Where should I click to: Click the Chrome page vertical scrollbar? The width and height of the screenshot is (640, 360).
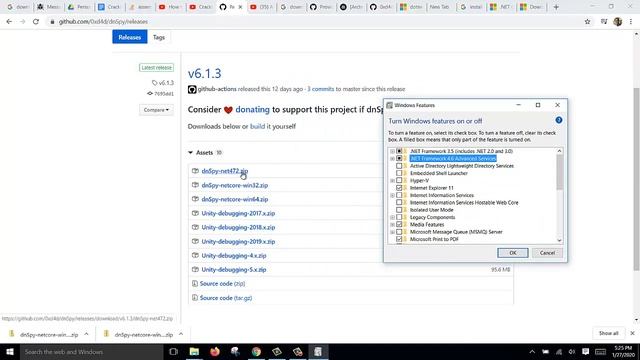(636, 179)
